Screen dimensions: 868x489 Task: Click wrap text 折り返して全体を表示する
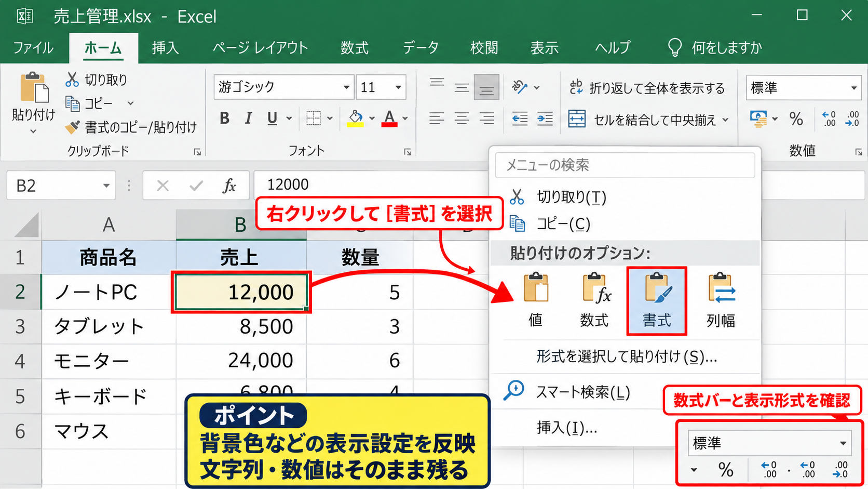(646, 88)
